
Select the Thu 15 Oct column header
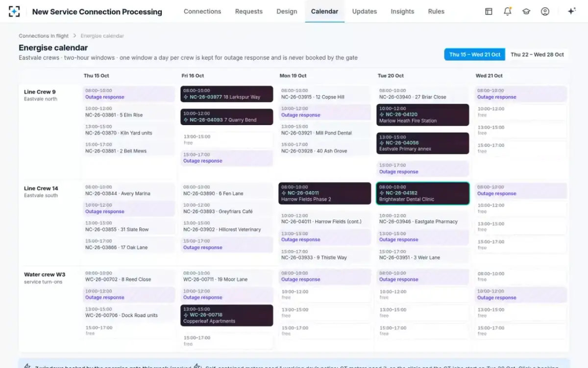coord(97,76)
